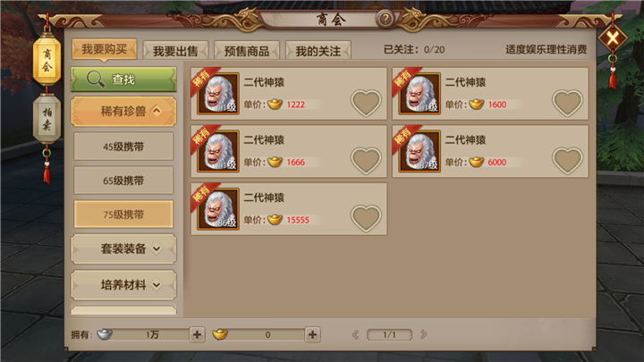Click the 二代神猿 portrait priced 6000
This screenshot has height=362, width=644.
coord(419,151)
